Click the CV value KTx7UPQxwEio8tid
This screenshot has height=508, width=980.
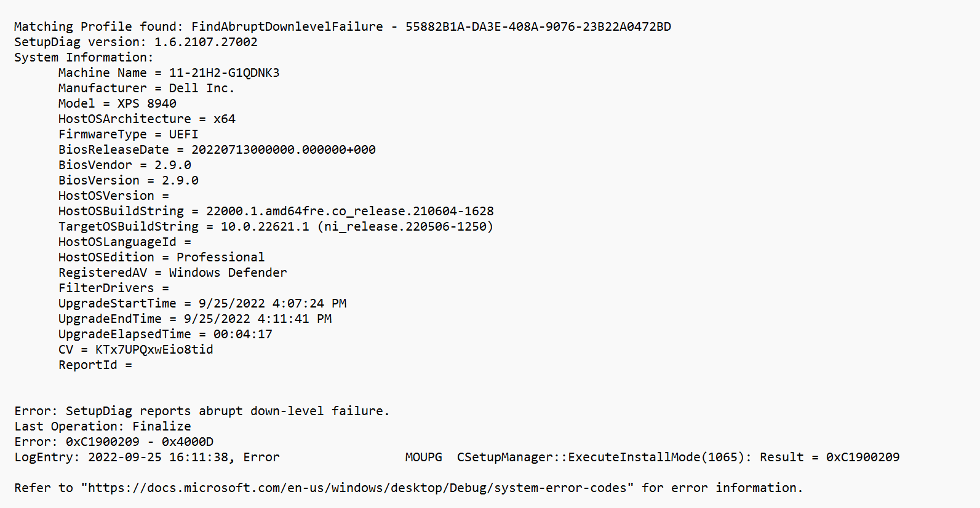point(154,349)
